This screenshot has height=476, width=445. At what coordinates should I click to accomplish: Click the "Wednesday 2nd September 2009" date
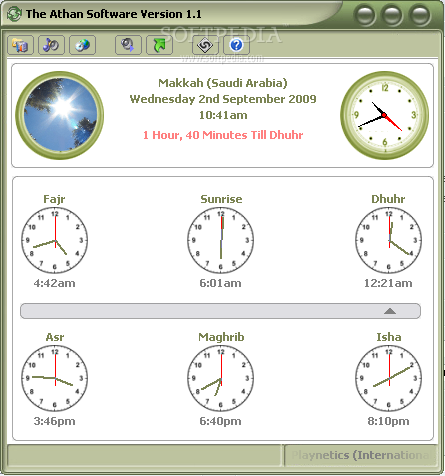tap(223, 99)
